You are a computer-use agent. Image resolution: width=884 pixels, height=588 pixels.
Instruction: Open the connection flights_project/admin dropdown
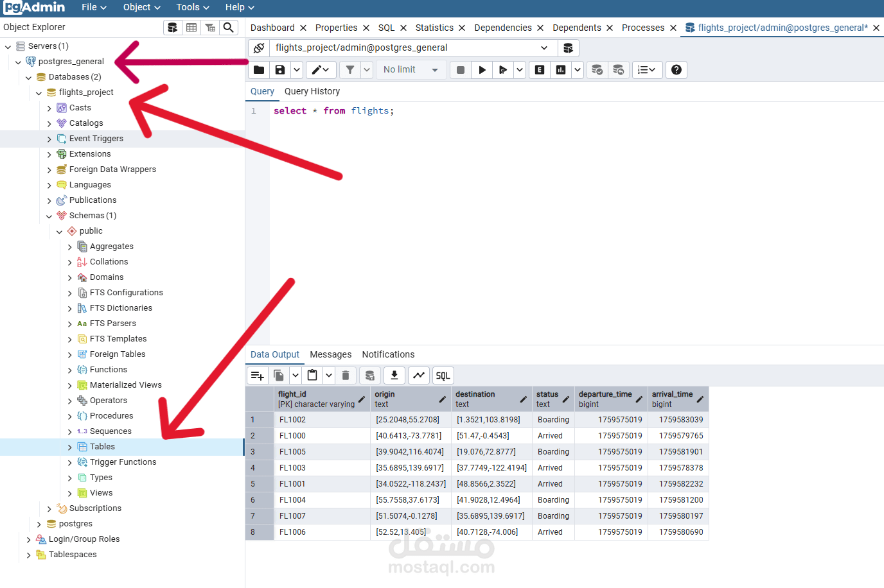[x=412, y=48]
